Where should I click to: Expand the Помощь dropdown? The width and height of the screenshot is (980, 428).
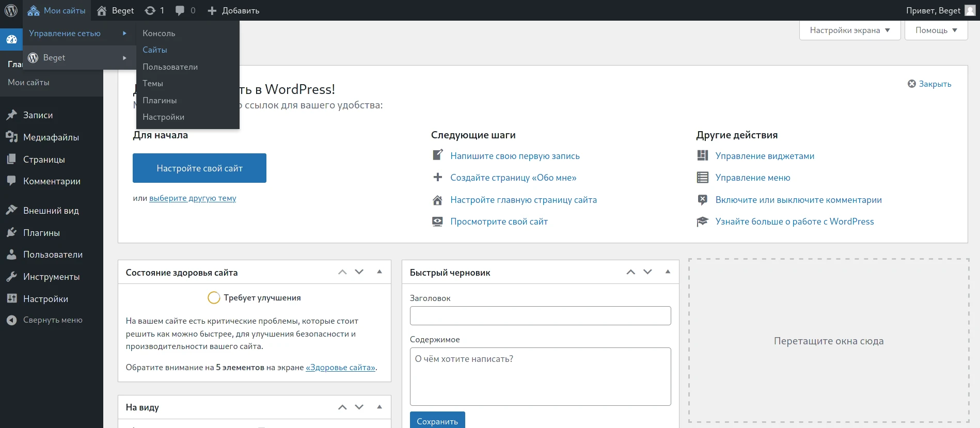(936, 30)
